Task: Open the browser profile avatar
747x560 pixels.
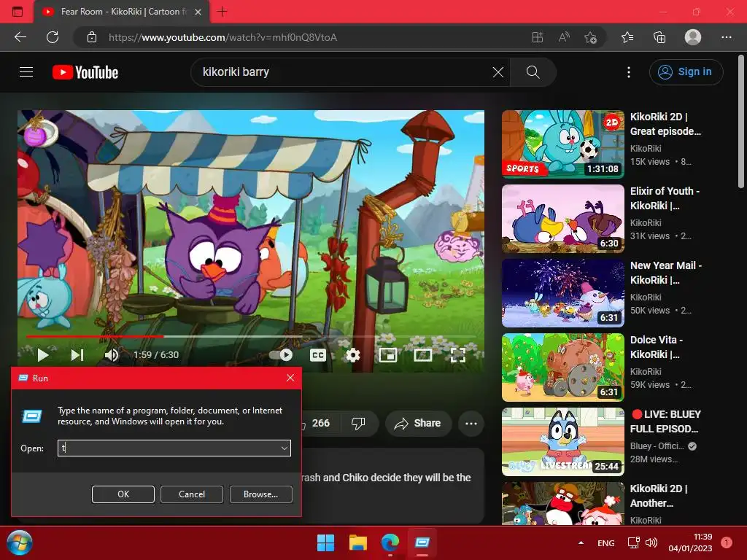Action: (693, 37)
